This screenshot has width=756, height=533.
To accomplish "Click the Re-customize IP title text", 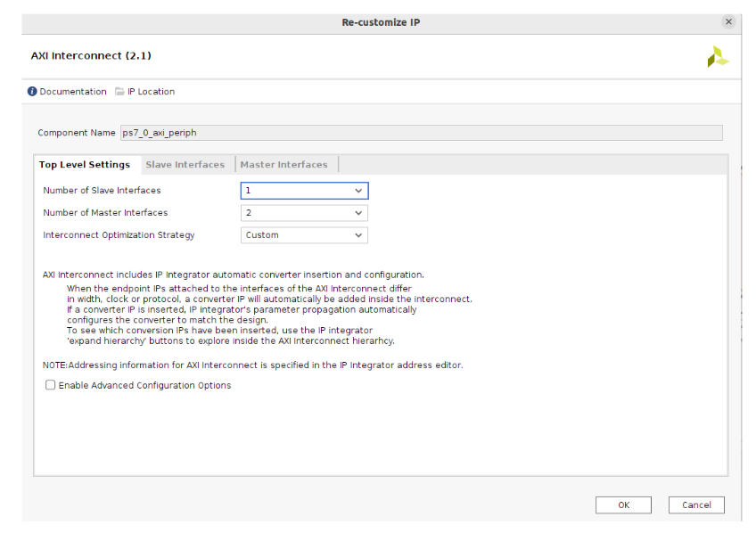I will click(381, 22).
